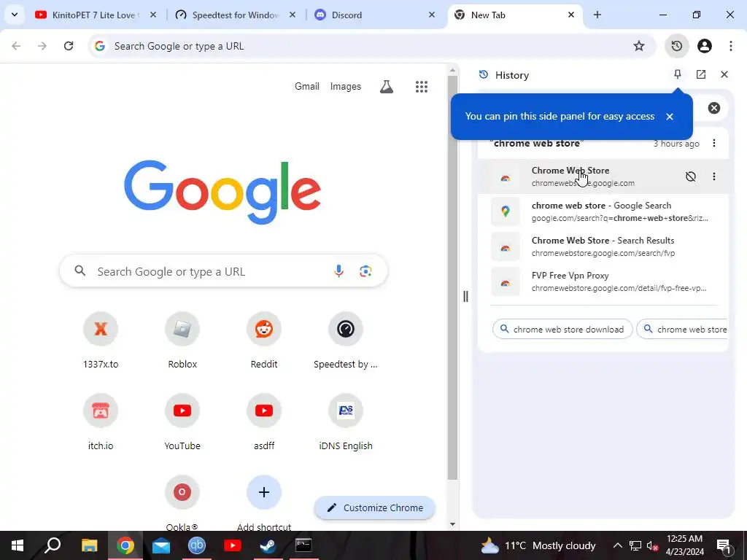Open the Google apps grid

(x=421, y=86)
